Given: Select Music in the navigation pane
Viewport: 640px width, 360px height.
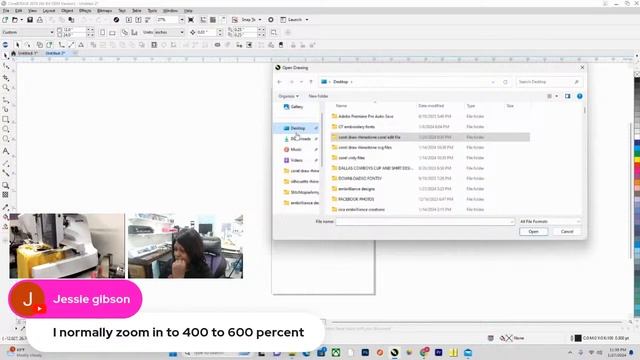Looking at the screenshot, I should [x=297, y=149].
